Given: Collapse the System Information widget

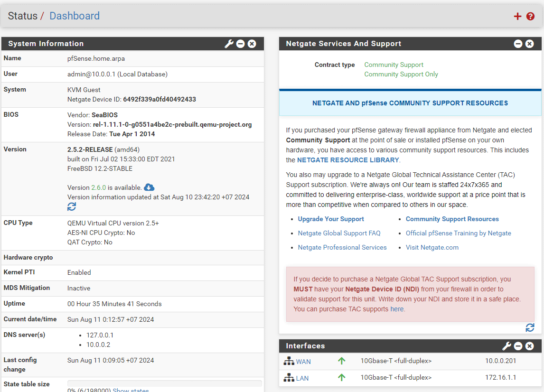Looking at the screenshot, I should click(240, 44).
